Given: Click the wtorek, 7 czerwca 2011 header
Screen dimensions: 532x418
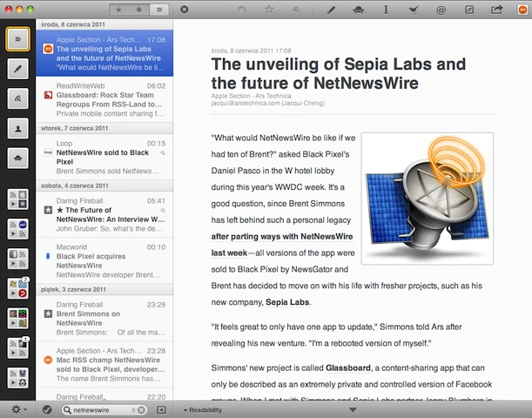Looking at the screenshot, I should pyautogui.click(x=104, y=128).
